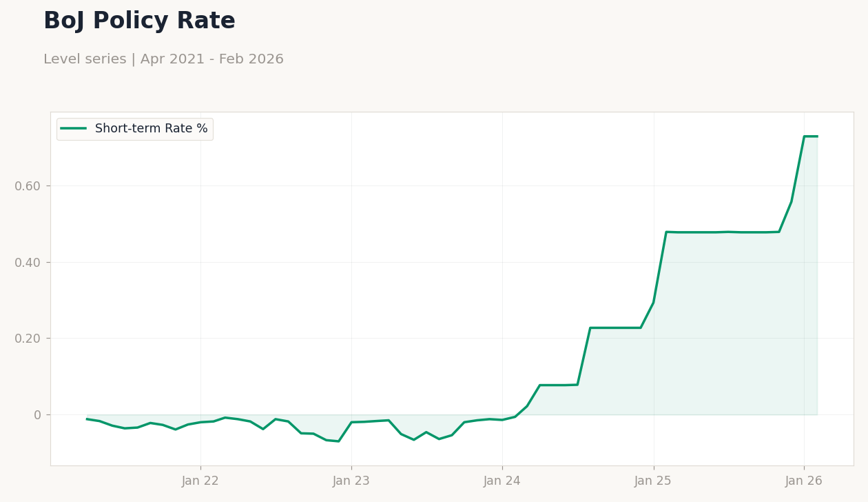Image resolution: width=868 pixels, height=502 pixels.
Task: Click the 'Short-term Rate %' legend label
Action: coord(151,129)
